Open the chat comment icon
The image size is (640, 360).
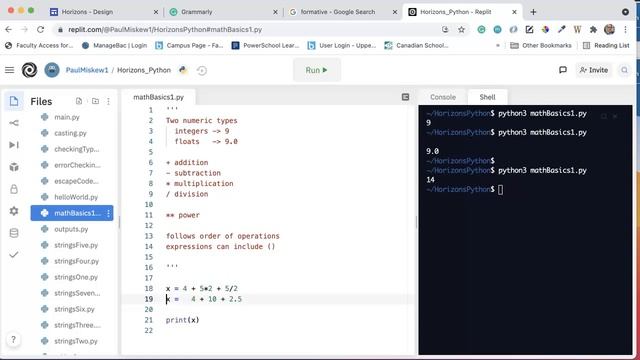click(563, 70)
